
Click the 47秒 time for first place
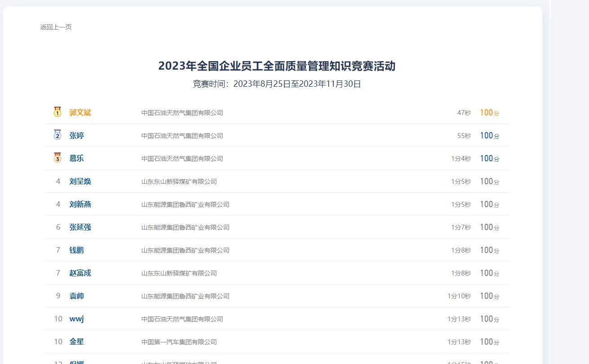pyautogui.click(x=464, y=112)
